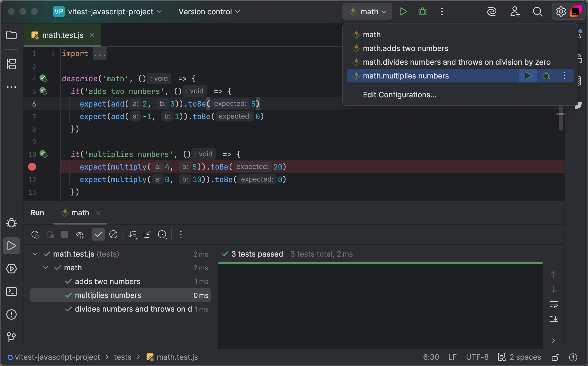Expand the collapsed import statement
Image resolution: width=588 pixels, height=366 pixels.
pos(99,53)
